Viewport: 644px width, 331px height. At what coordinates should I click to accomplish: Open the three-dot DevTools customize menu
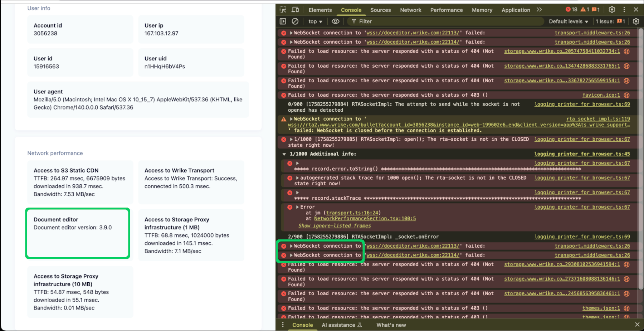click(624, 10)
